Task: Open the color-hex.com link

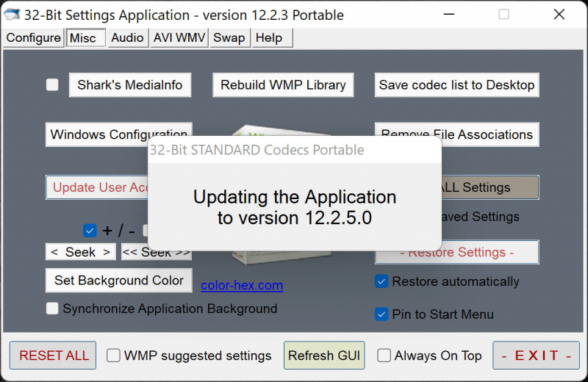Action: point(242,286)
